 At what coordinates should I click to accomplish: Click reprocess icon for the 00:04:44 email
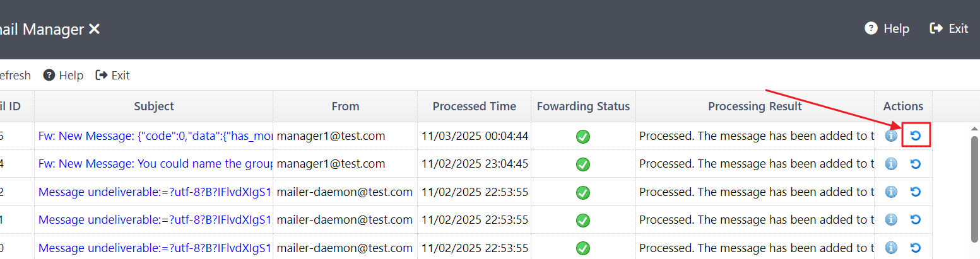tap(916, 136)
